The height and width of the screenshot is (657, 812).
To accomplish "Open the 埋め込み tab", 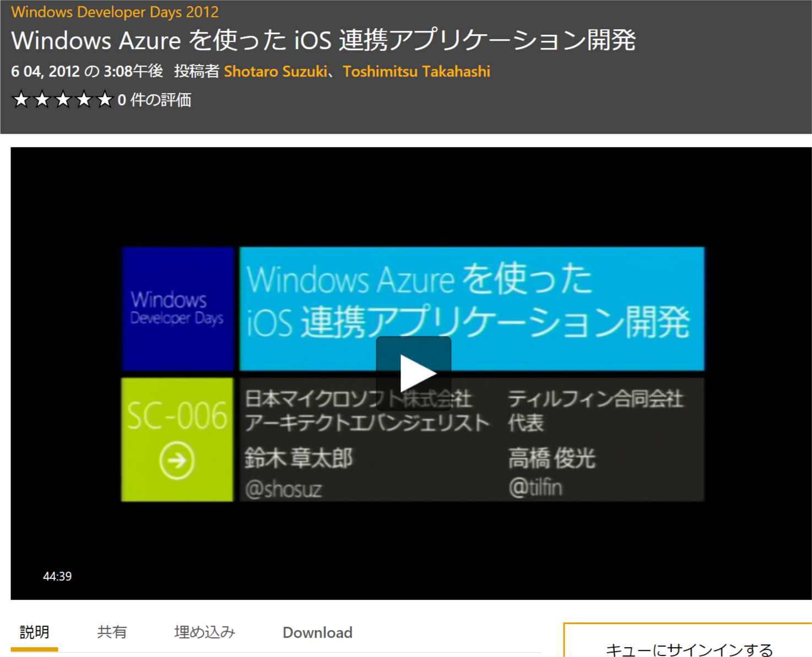I will tap(205, 632).
